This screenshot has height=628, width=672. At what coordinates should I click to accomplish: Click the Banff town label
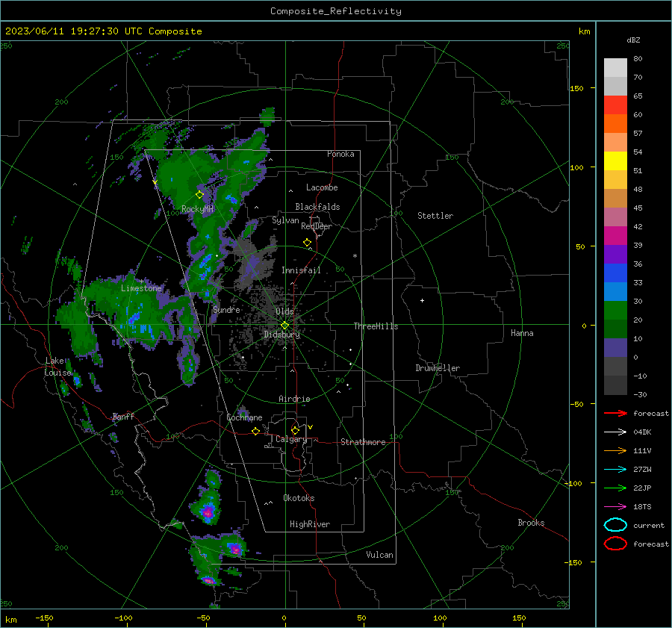(x=123, y=417)
